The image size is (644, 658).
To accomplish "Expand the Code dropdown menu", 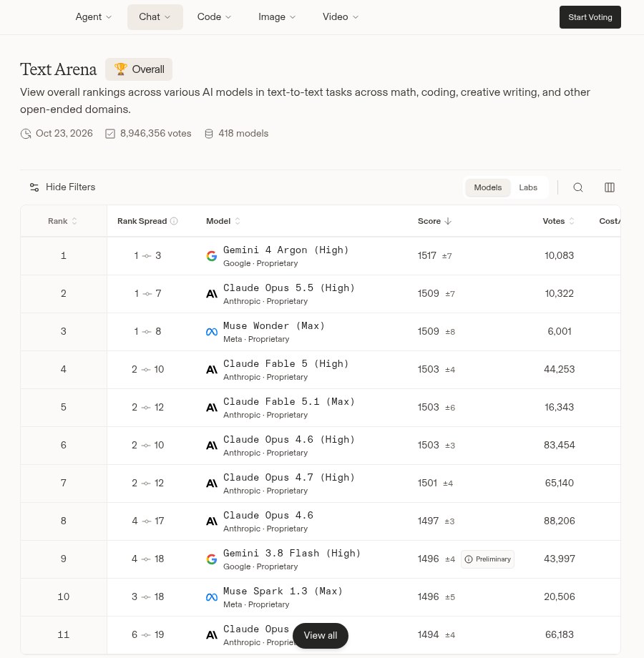I will coord(214,16).
